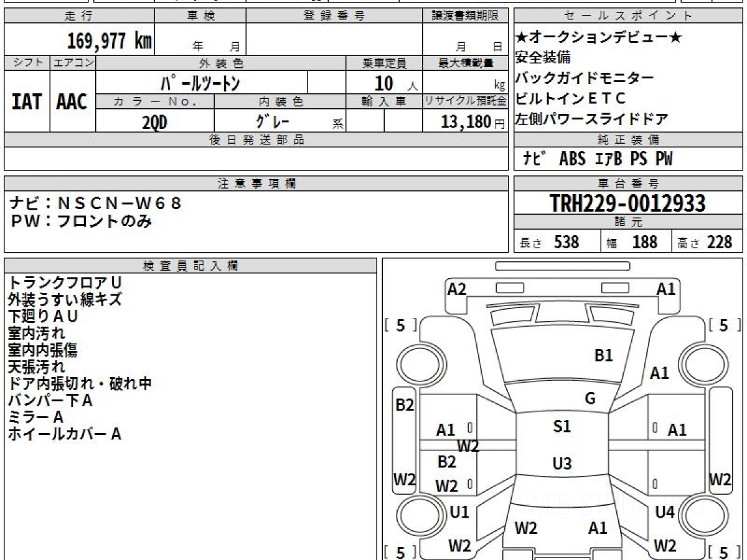Click the height value 228
Screen dimensions: 747x560
click(x=719, y=242)
